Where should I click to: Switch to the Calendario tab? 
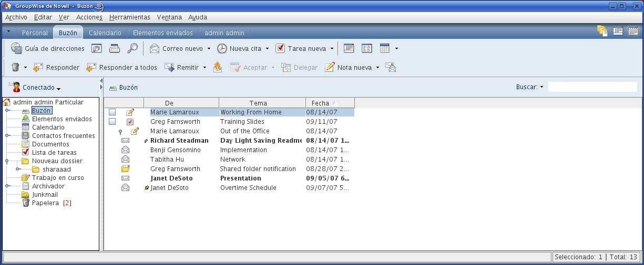pyautogui.click(x=105, y=33)
